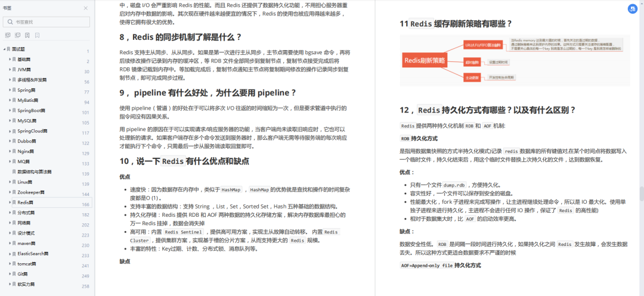
Task: Open the 多线程&并发篇 bookmark
Action: [32, 80]
